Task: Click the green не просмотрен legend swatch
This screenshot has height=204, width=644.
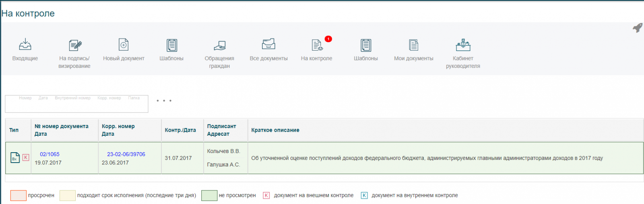Action: [x=209, y=196]
